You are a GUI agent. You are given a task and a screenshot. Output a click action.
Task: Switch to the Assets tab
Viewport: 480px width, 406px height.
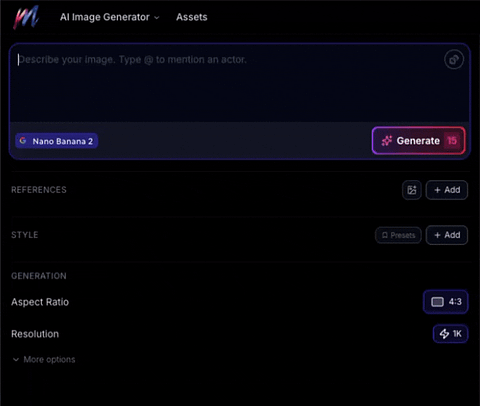click(192, 17)
